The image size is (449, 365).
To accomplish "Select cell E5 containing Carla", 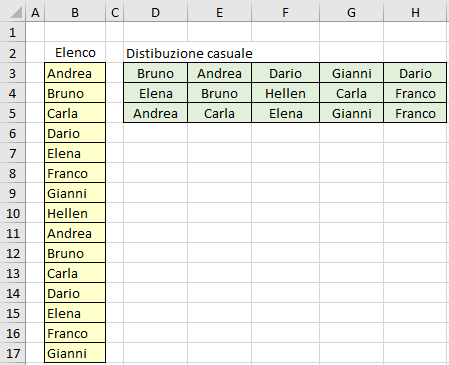I will point(219,113).
